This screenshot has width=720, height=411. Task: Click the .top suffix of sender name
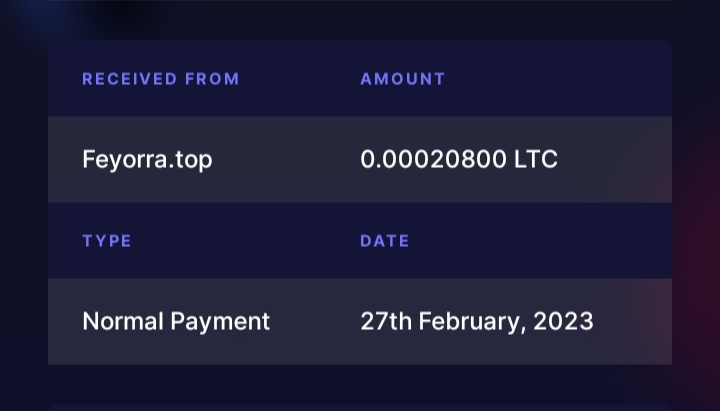pos(191,159)
